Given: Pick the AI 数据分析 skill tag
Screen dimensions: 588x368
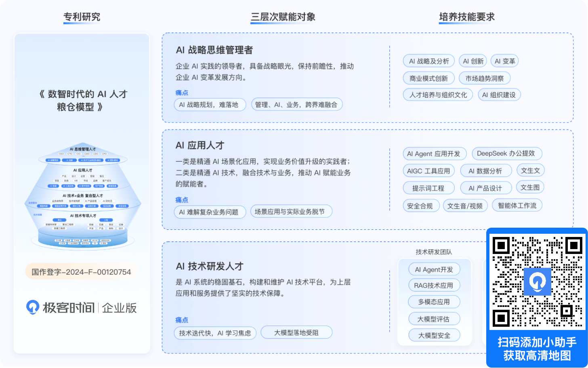Looking at the screenshot, I should coord(486,171).
